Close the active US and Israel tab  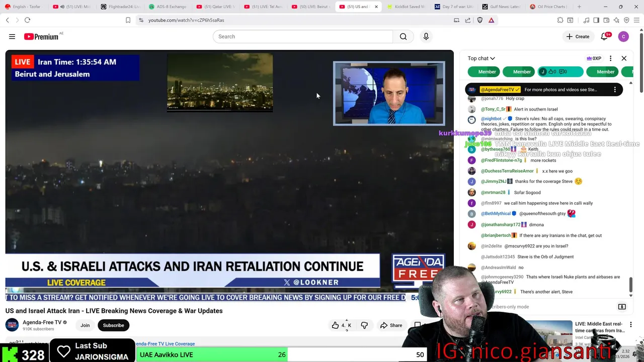(x=376, y=7)
